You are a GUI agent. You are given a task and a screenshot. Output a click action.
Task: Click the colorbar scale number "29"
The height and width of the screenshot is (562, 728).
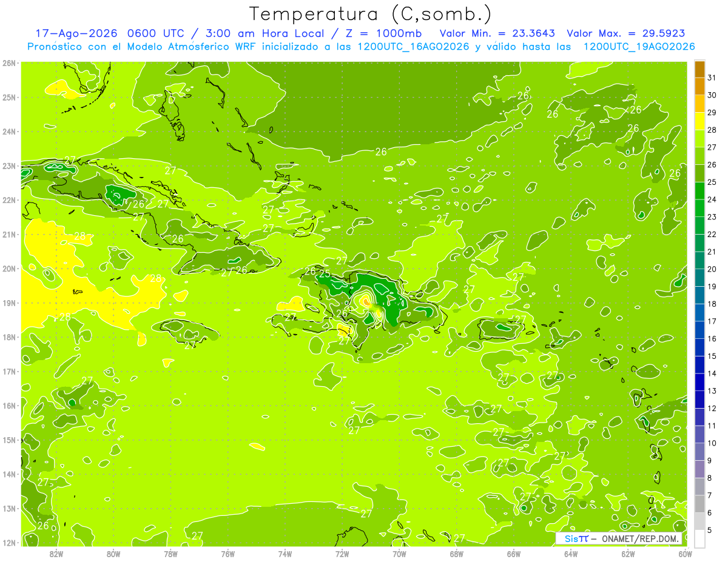pyautogui.click(x=712, y=113)
